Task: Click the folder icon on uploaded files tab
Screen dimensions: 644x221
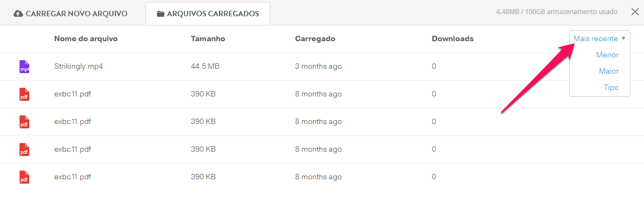Action: tap(161, 14)
